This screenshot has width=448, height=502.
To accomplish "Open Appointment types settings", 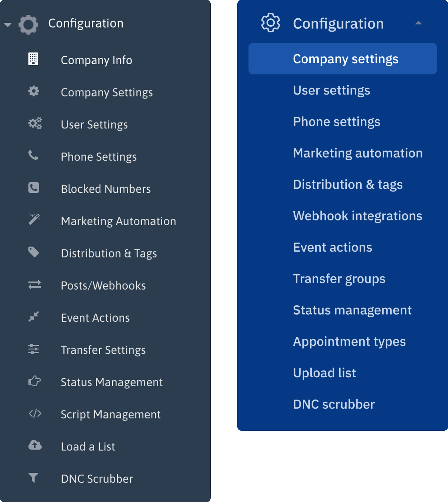I will coord(349,341).
